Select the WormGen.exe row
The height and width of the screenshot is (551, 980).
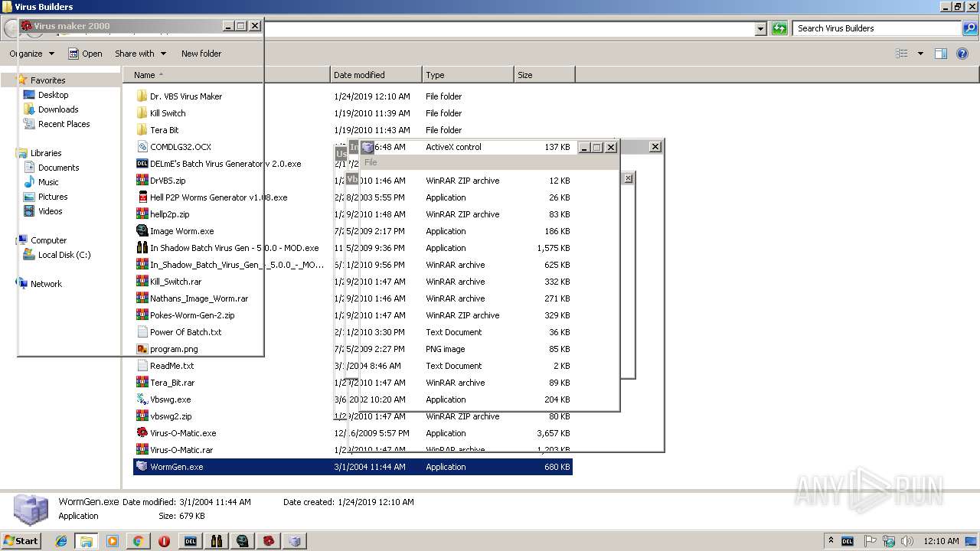pos(353,467)
